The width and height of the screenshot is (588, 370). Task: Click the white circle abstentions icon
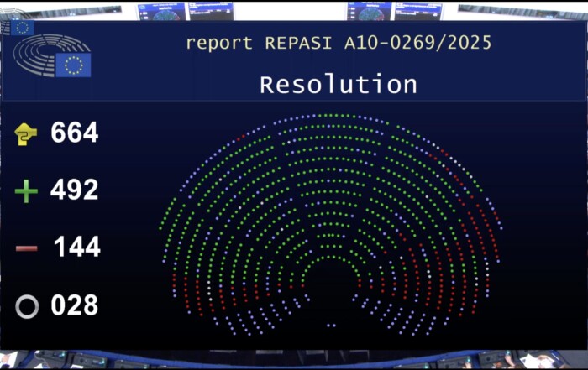tap(27, 307)
